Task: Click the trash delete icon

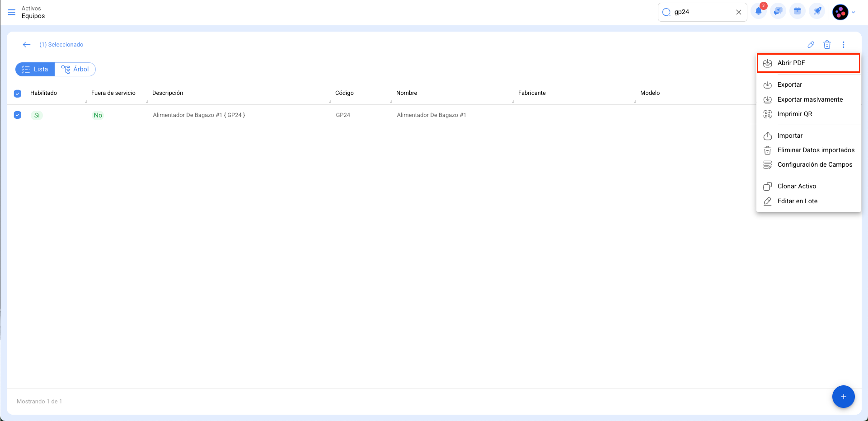Action: click(827, 45)
